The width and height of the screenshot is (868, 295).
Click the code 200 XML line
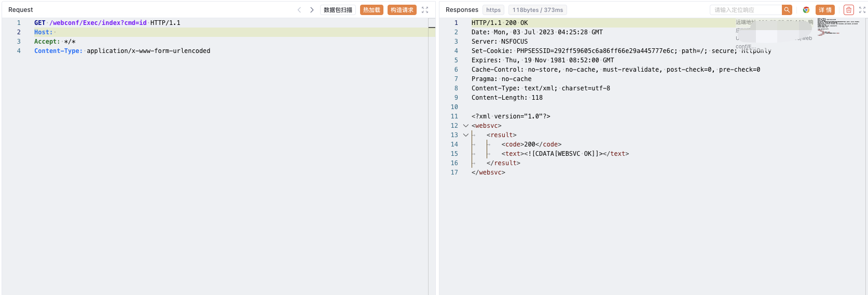click(x=531, y=144)
